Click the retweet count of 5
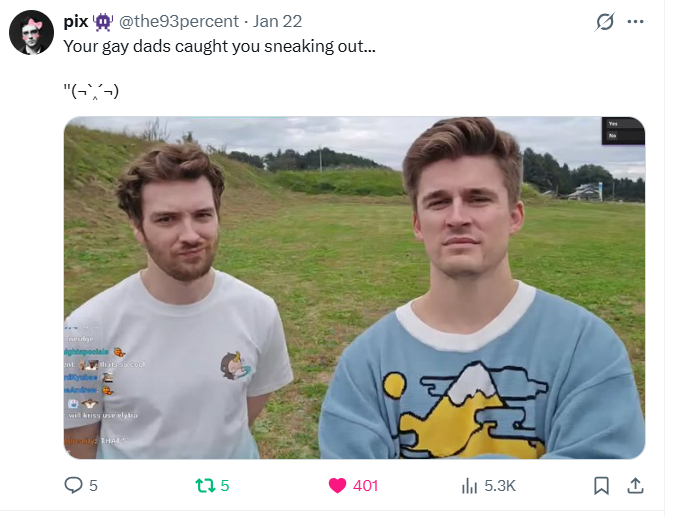The width and height of the screenshot is (682, 516). [224, 486]
